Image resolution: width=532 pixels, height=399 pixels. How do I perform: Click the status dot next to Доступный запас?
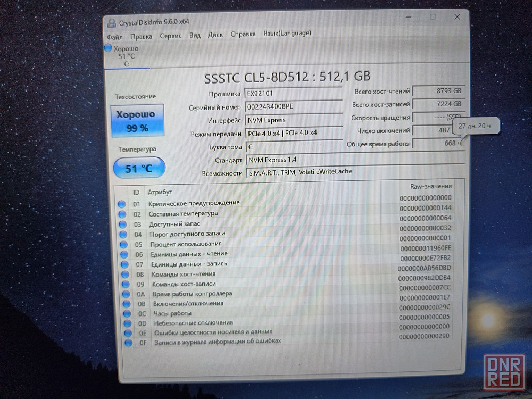tap(122, 225)
